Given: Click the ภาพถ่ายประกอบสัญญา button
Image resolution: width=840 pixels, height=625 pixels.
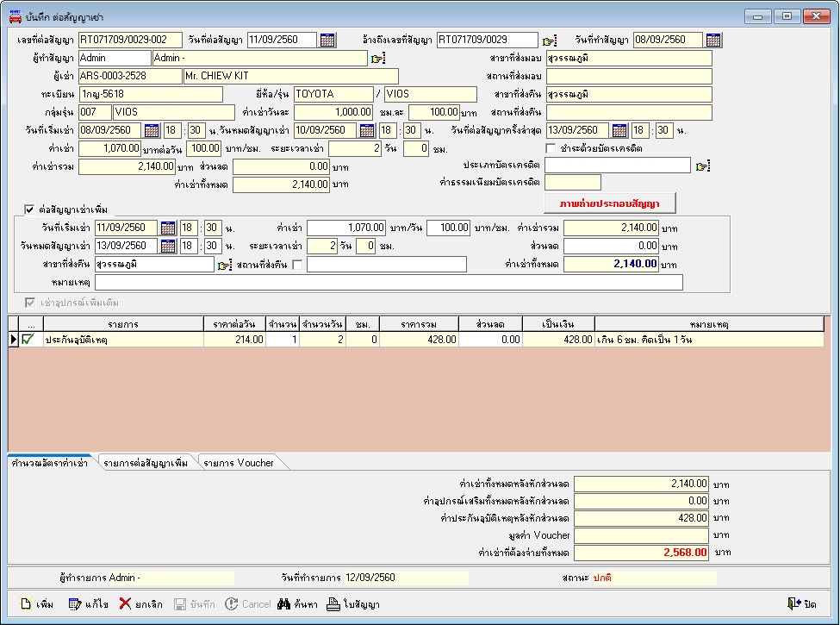Looking at the screenshot, I should click(x=609, y=203).
